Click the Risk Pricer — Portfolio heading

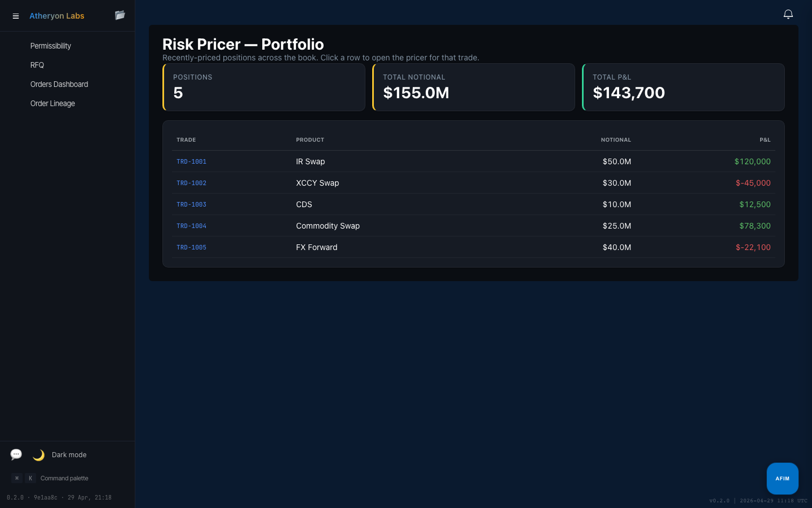point(243,44)
